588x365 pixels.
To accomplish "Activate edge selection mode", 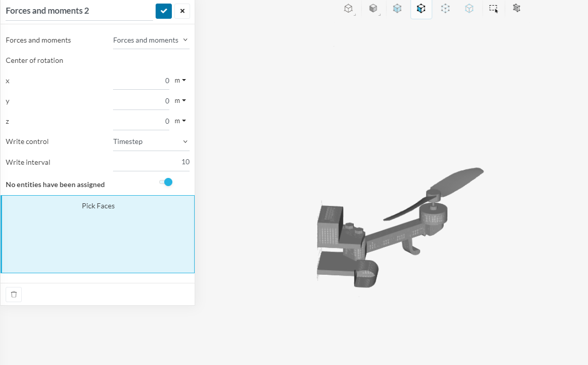I will 469,9.
